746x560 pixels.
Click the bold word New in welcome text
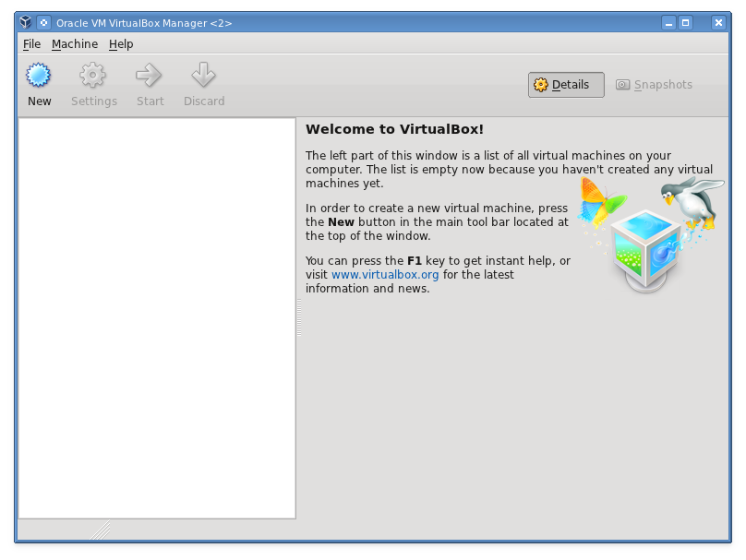point(341,222)
